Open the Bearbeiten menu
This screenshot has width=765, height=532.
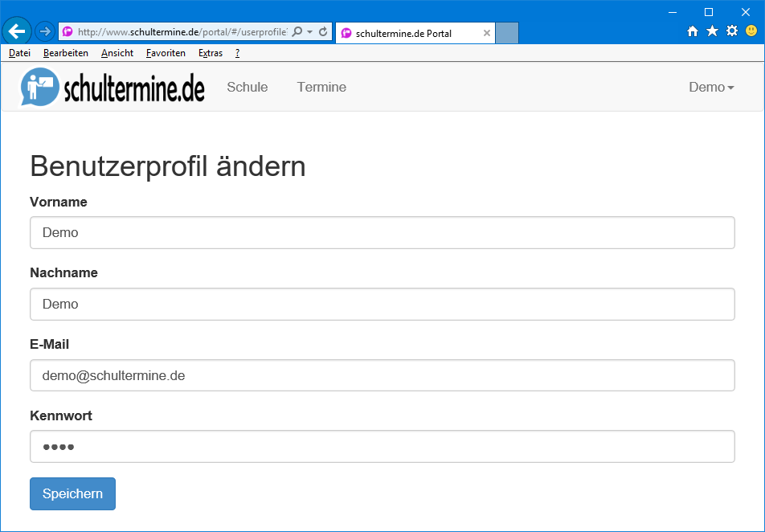pyautogui.click(x=66, y=53)
